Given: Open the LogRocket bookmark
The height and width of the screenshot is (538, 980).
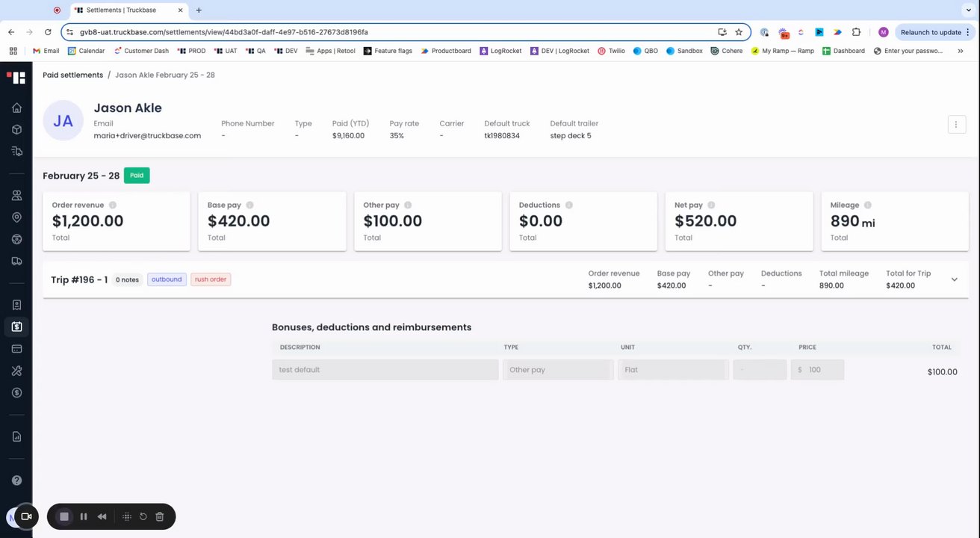Looking at the screenshot, I should pos(501,51).
